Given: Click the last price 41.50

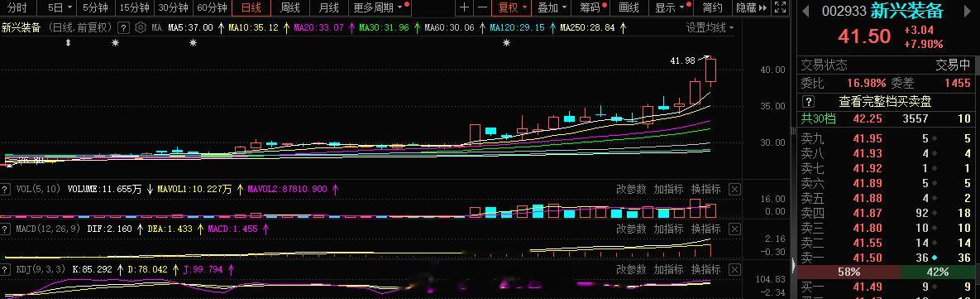Looking at the screenshot, I should click(x=864, y=36).
